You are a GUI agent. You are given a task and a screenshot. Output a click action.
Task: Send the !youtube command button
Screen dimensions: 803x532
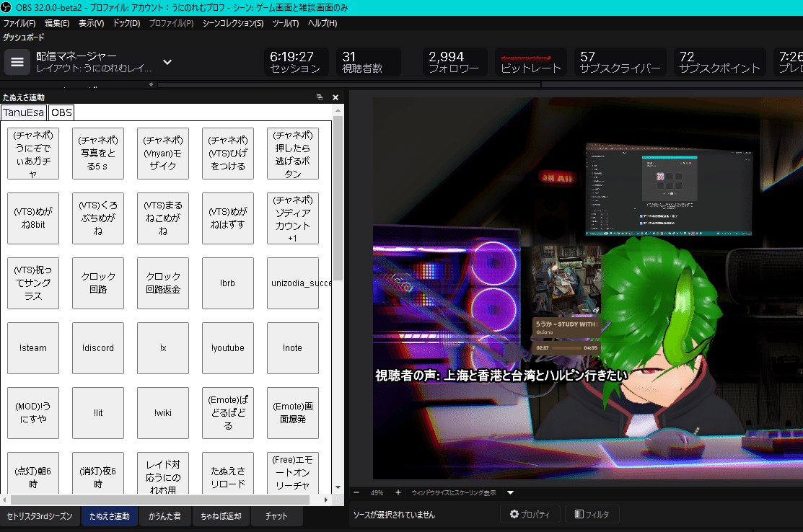pos(228,348)
